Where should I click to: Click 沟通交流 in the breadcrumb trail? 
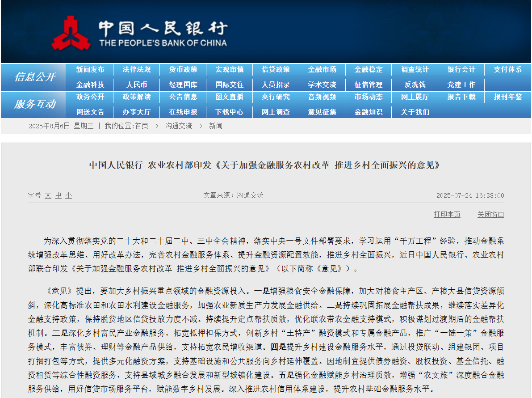point(178,126)
